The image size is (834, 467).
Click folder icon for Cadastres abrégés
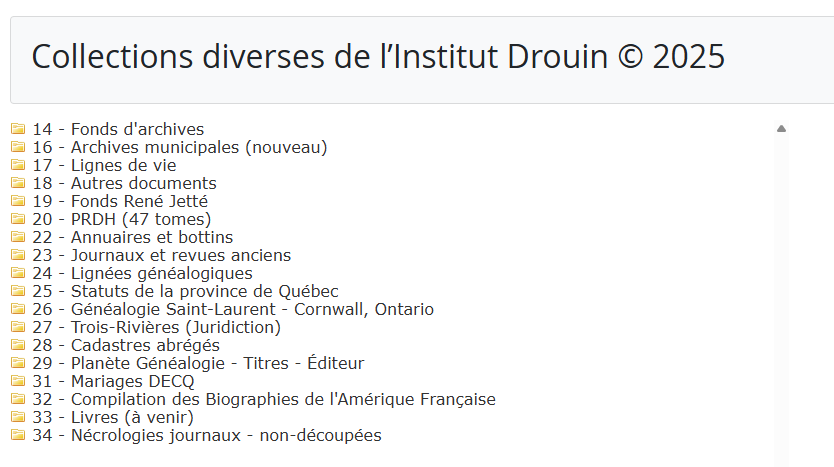tap(18, 345)
